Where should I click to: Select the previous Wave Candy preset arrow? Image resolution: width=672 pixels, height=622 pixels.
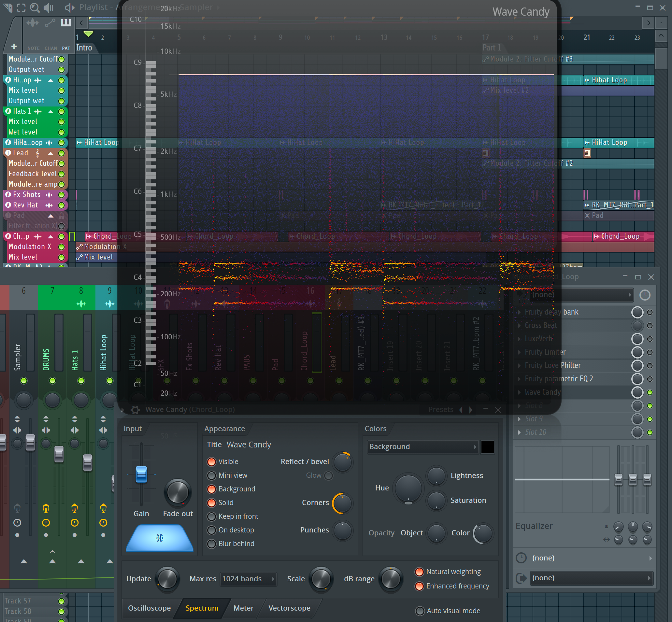pyautogui.click(x=461, y=410)
